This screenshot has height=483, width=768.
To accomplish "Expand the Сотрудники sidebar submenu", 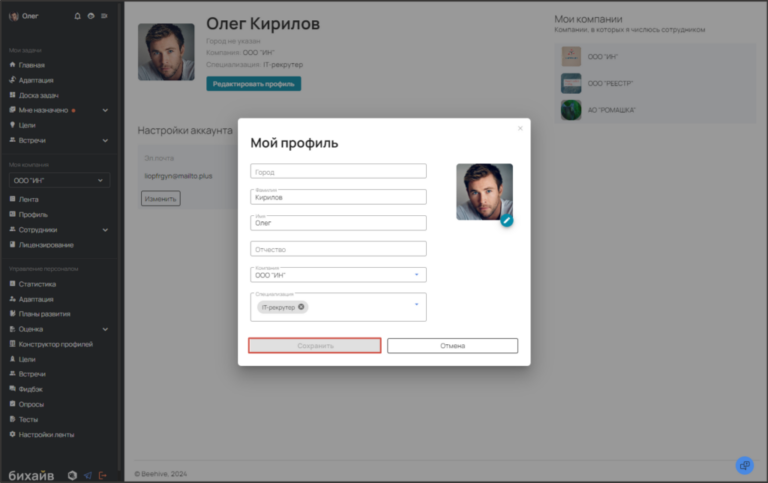I will (105, 229).
